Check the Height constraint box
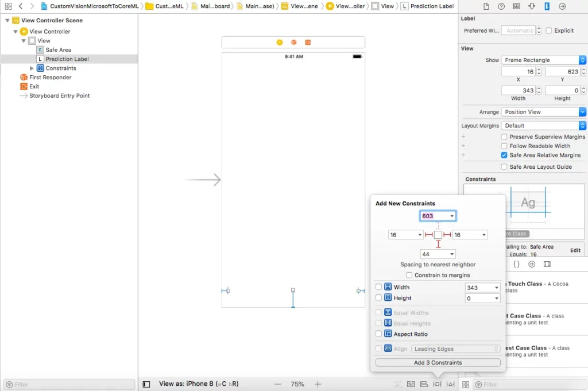The image size is (588, 391). (379, 298)
